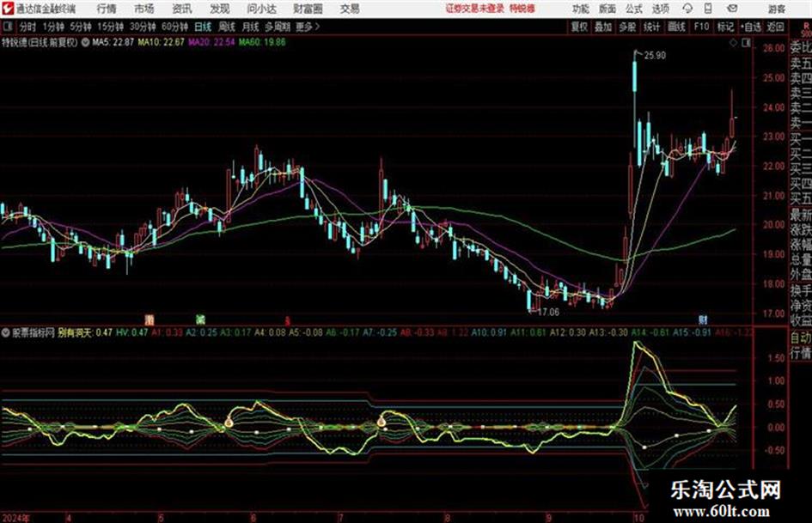
Task: Click the 25.90 high price label
Action: (655, 56)
